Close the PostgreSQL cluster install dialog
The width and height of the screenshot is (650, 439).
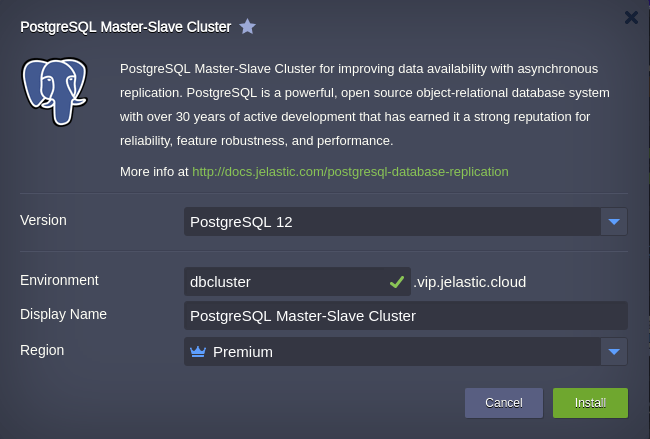pos(631,17)
